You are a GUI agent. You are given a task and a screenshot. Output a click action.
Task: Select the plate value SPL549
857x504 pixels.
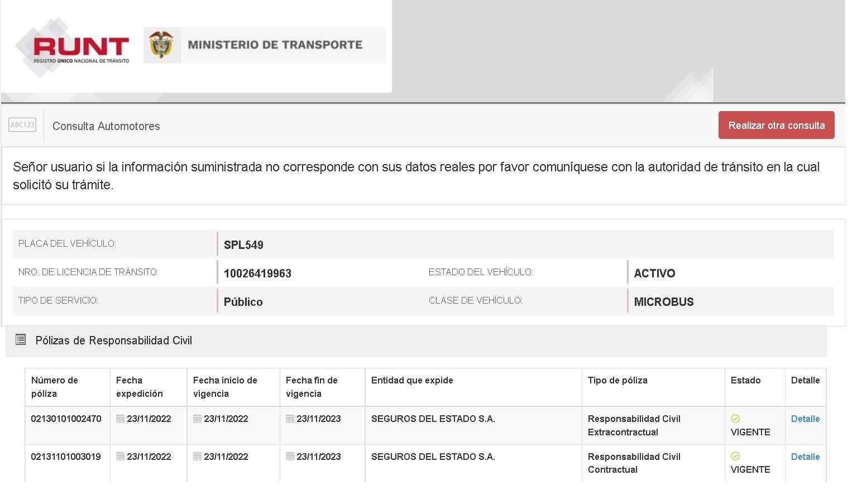[243, 244]
